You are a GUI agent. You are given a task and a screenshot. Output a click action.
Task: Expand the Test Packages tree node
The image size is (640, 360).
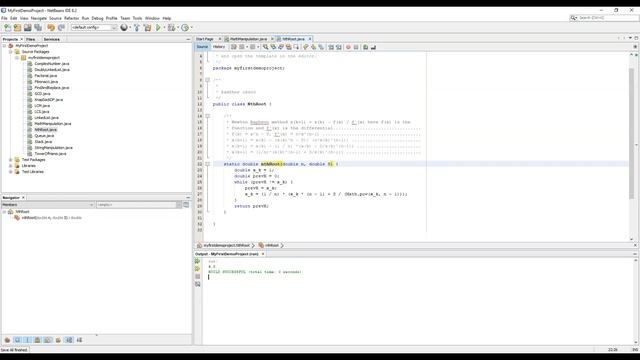click(11, 160)
